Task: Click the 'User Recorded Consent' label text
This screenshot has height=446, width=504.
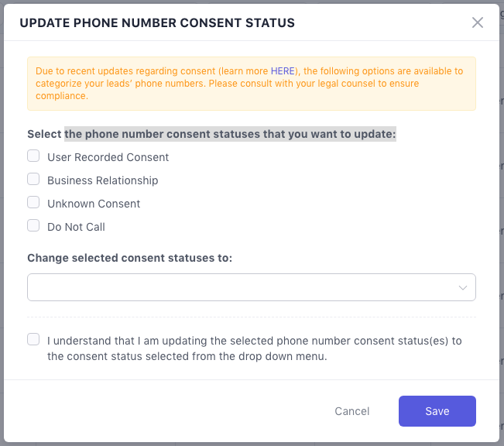Action: [108, 157]
